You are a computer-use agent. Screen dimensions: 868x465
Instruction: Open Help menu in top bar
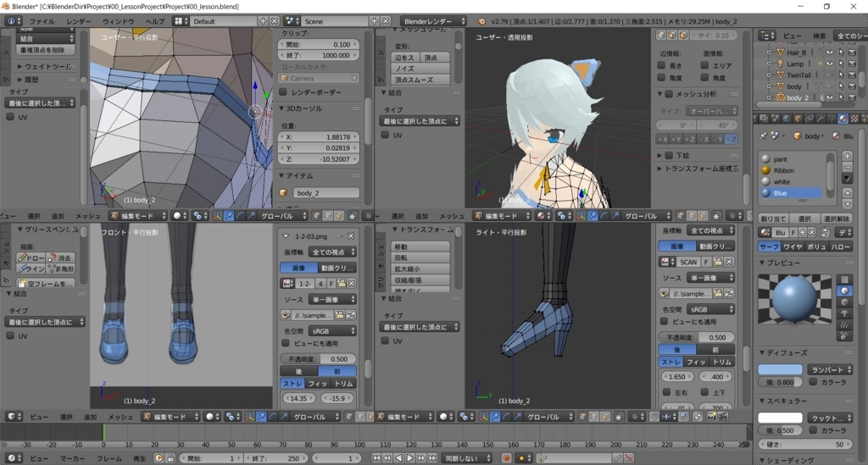(155, 21)
